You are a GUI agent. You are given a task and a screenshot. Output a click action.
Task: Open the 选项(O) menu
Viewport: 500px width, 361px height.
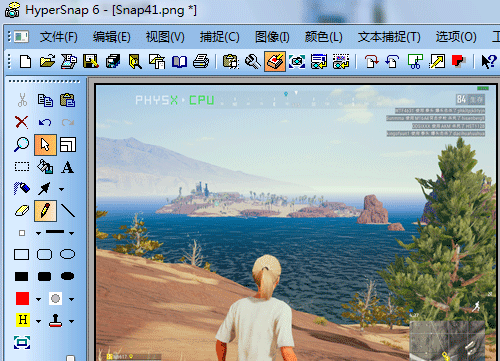coord(456,37)
